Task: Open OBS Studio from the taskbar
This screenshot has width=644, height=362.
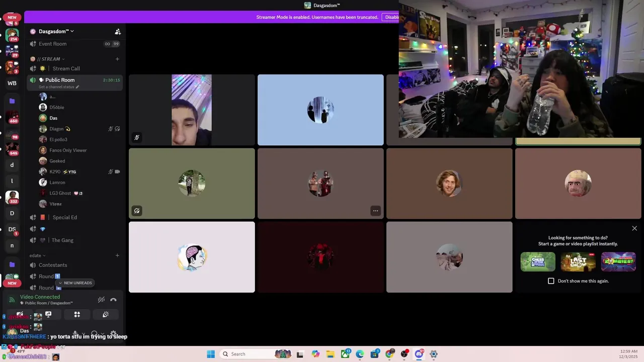Action: [x=404, y=354]
